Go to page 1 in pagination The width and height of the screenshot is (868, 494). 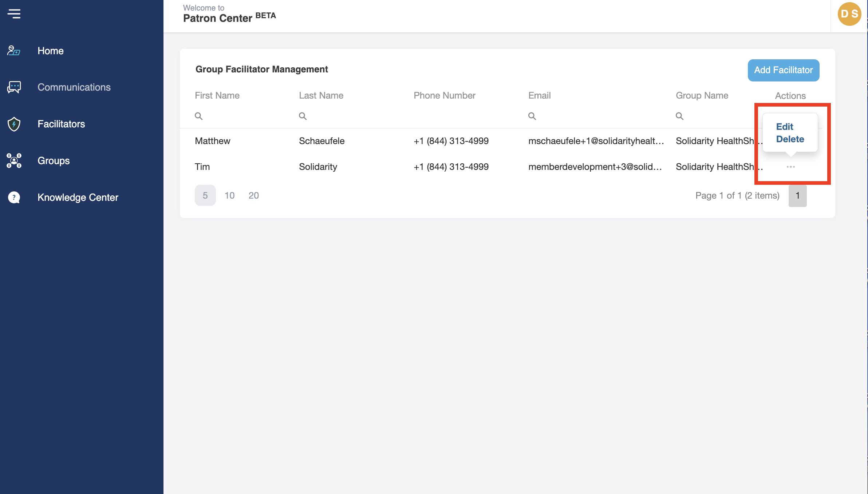click(797, 196)
